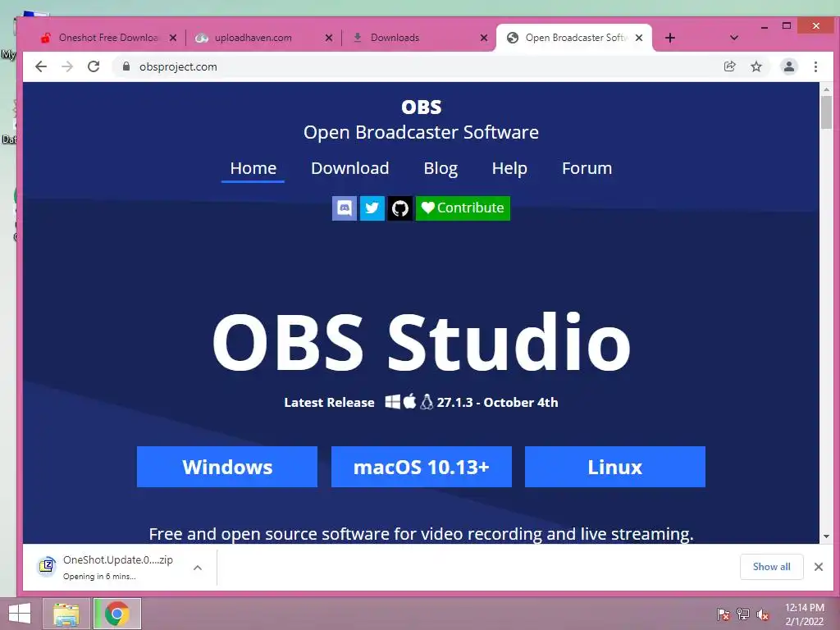Click the Action Center flag tray icon
This screenshot has width=840, height=630.
coord(723,614)
